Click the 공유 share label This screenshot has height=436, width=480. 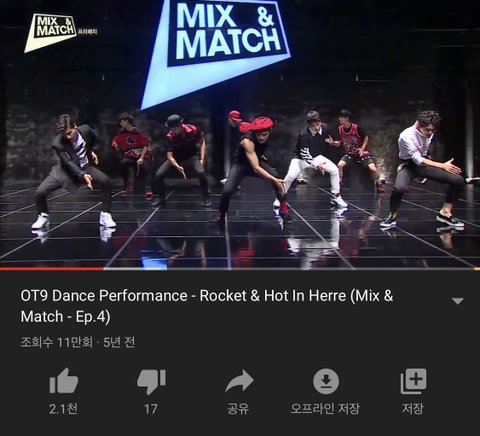[x=238, y=408]
